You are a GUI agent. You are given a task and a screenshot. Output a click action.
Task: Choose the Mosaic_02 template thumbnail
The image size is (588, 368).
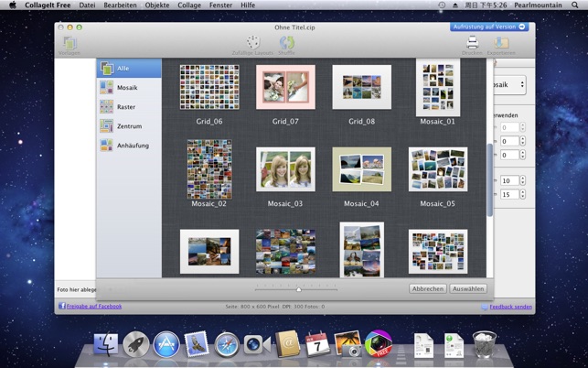(209, 169)
